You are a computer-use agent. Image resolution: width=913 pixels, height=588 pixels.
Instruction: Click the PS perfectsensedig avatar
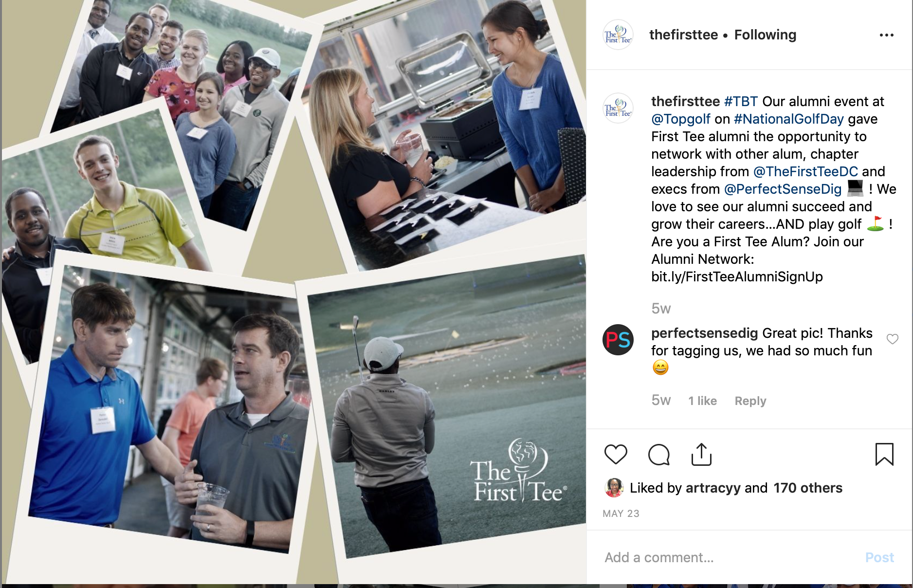point(618,340)
